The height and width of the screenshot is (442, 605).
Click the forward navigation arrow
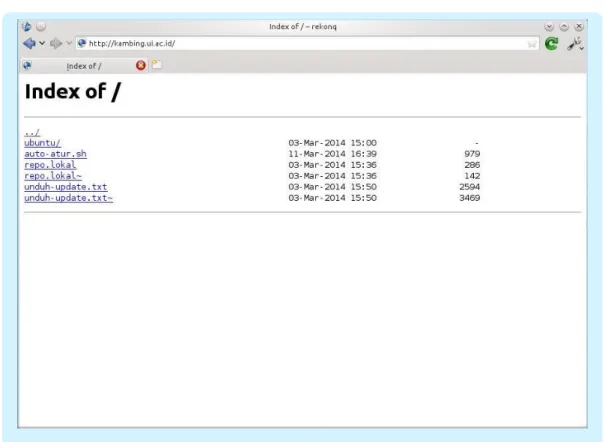point(56,43)
